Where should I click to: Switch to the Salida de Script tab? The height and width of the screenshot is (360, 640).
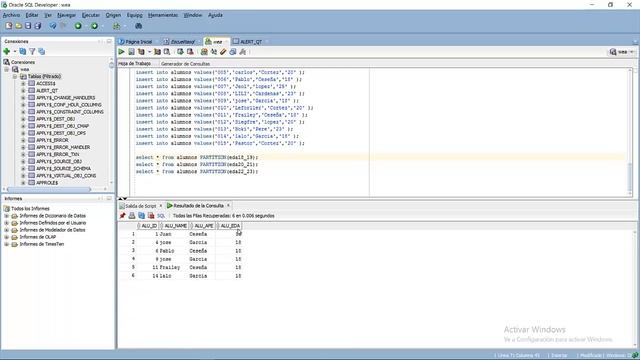tap(138, 206)
